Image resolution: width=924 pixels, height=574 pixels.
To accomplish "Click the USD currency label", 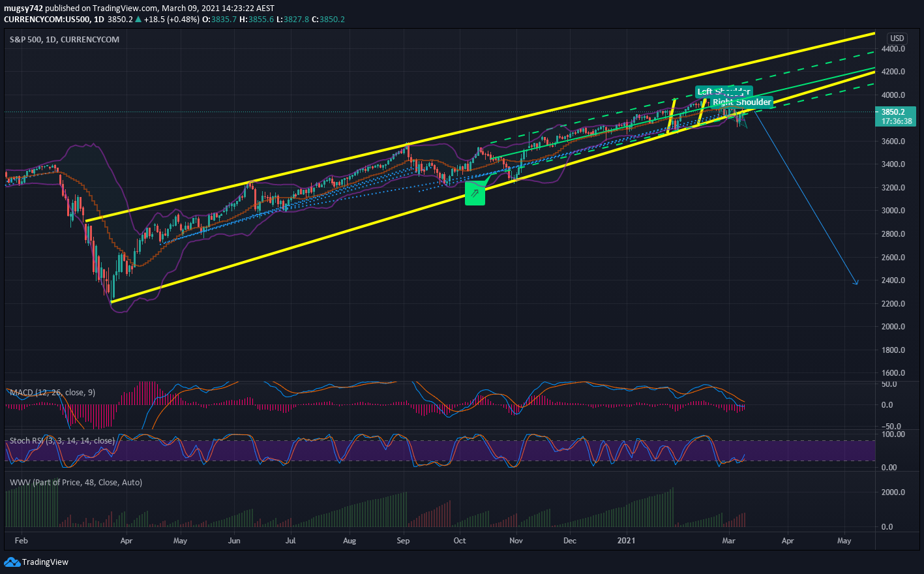I will (x=897, y=38).
